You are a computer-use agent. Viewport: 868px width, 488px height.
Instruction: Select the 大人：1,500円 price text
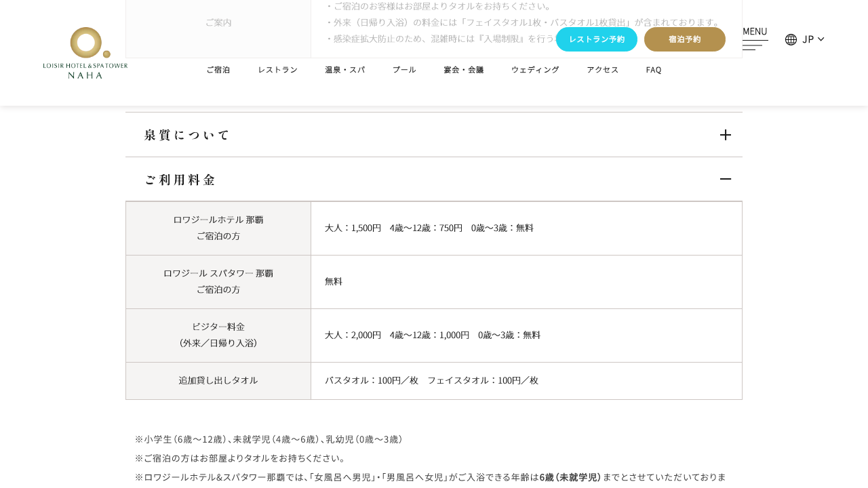(x=353, y=228)
